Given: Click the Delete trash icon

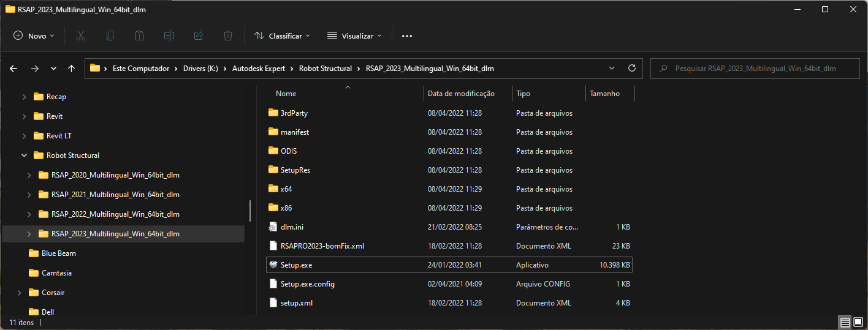Looking at the screenshot, I should (x=228, y=36).
